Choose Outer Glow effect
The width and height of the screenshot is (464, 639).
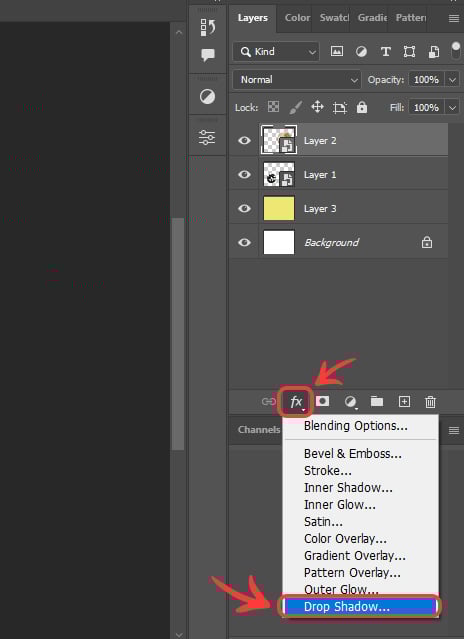click(x=361, y=589)
